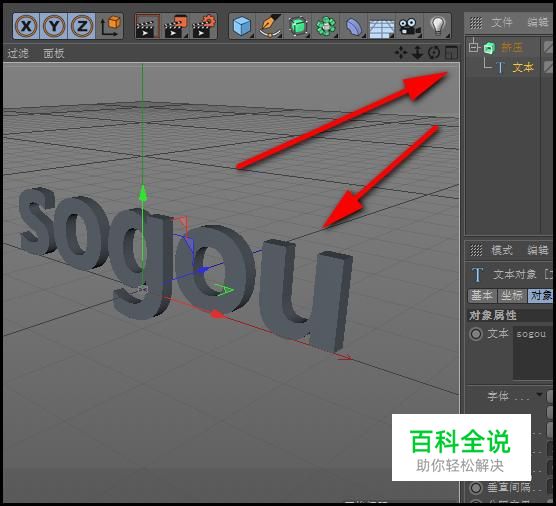Image resolution: width=556 pixels, height=506 pixels.
Task: Click the viewport move camera icon
Action: pyautogui.click(x=401, y=53)
